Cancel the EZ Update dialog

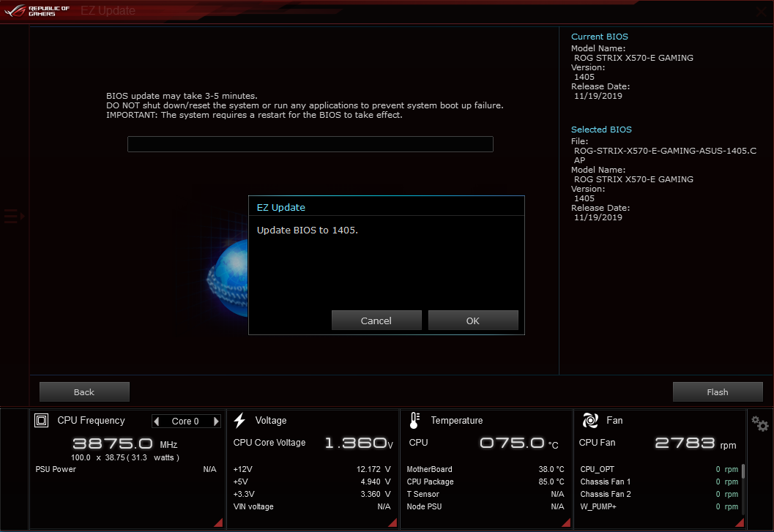pyautogui.click(x=376, y=321)
